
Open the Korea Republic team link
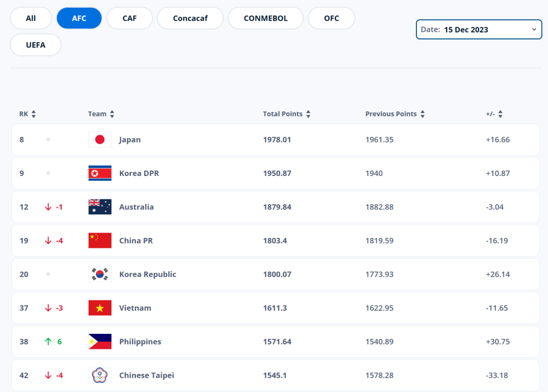pos(147,274)
